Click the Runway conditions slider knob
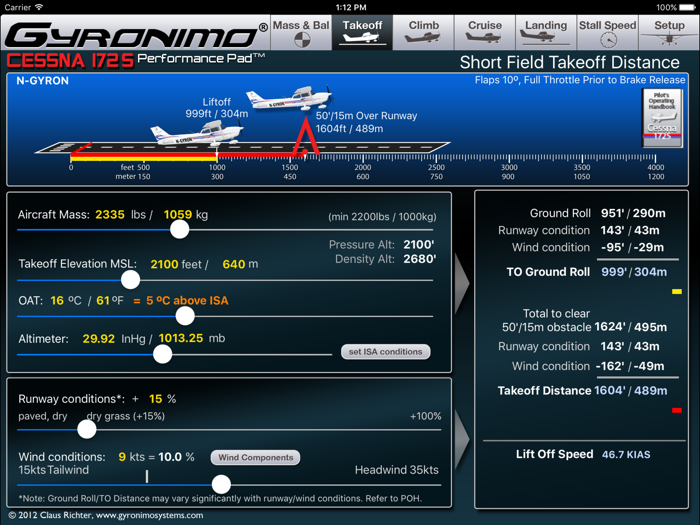This screenshot has height=525, width=700. 87,429
